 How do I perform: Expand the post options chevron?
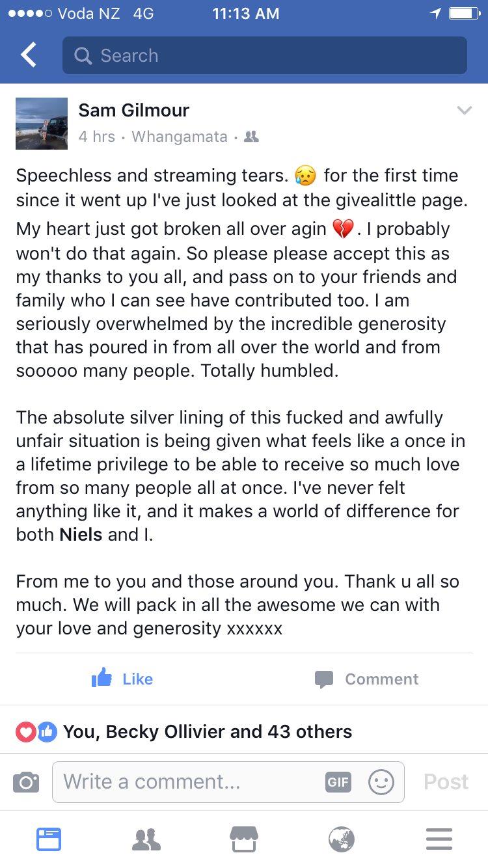point(464,111)
